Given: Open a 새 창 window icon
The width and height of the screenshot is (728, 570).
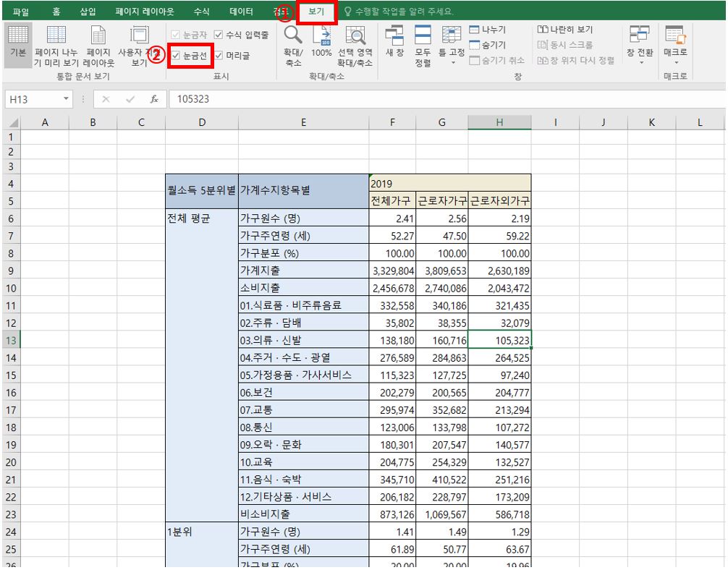Looking at the screenshot, I should 394,35.
